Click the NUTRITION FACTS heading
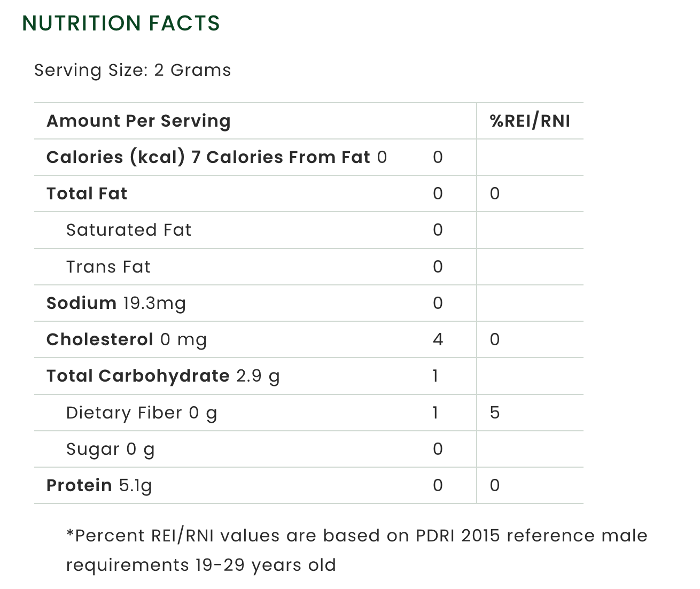The width and height of the screenshot is (700, 589). [x=121, y=24]
